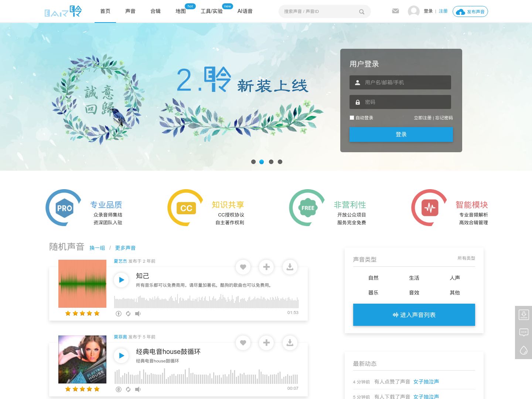
Task: Click the 立即注册 link
Action: tap(423, 118)
